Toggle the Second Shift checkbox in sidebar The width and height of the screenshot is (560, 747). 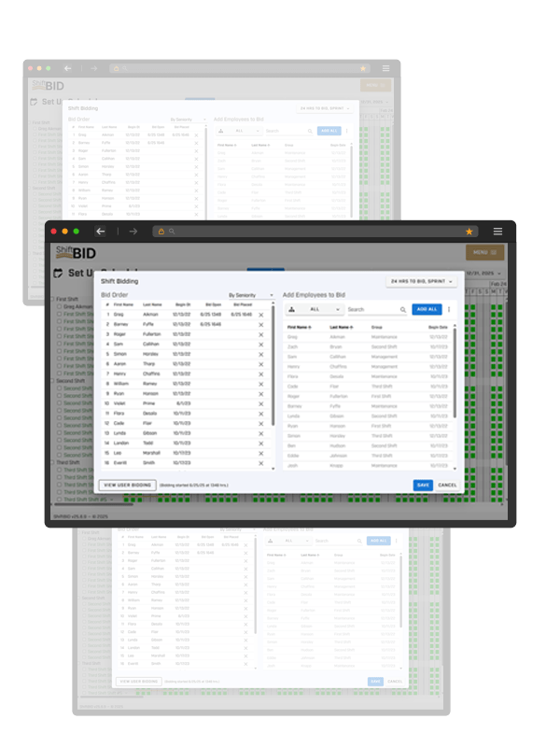pos(53,381)
